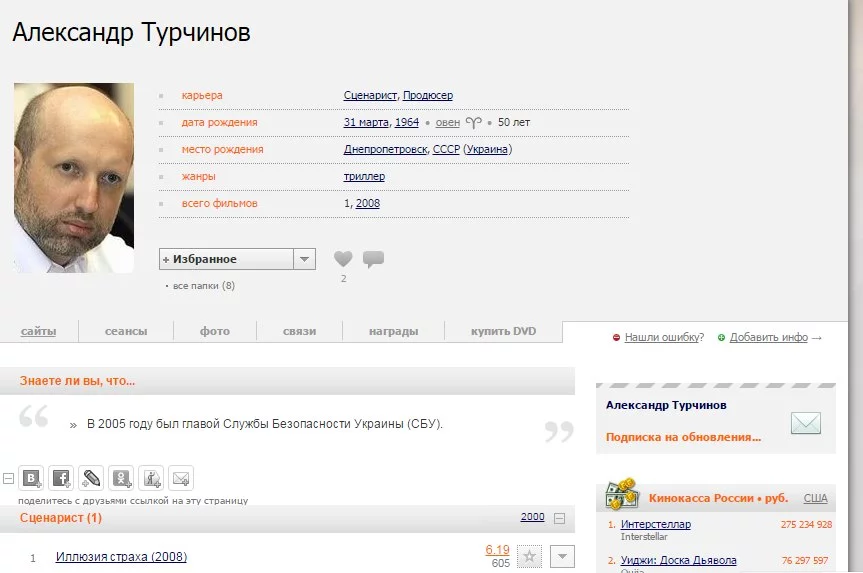Click + Избранное button
863x573 pixels.
[x=226, y=259]
